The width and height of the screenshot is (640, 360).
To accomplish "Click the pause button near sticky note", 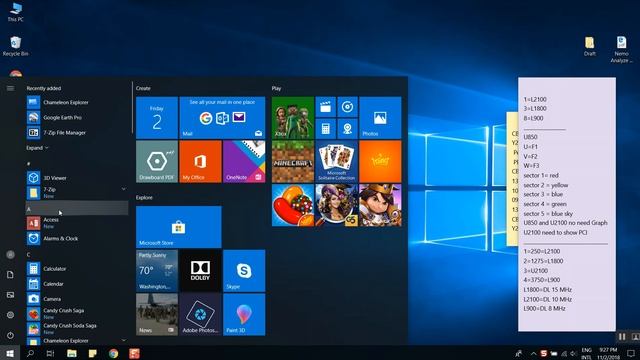I will (x=622, y=336).
